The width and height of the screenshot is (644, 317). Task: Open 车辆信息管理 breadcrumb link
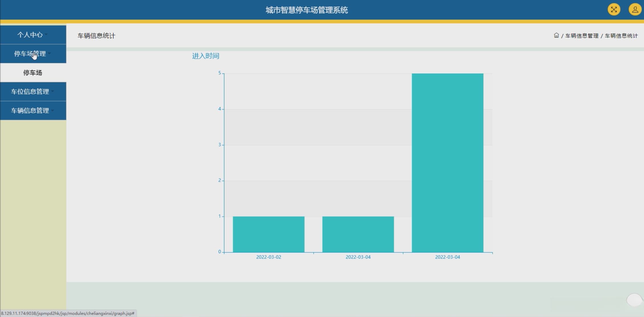(582, 36)
